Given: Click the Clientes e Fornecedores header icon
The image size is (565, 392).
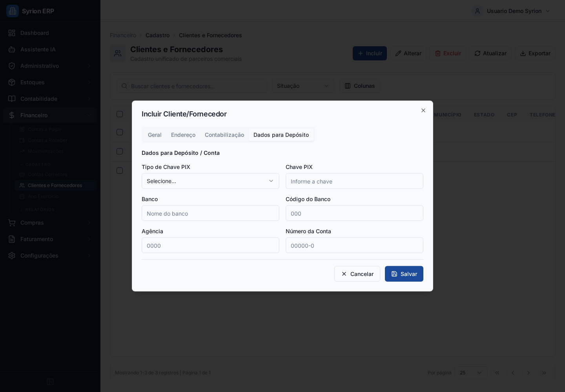Looking at the screenshot, I should pyautogui.click(x=118, y=53).
